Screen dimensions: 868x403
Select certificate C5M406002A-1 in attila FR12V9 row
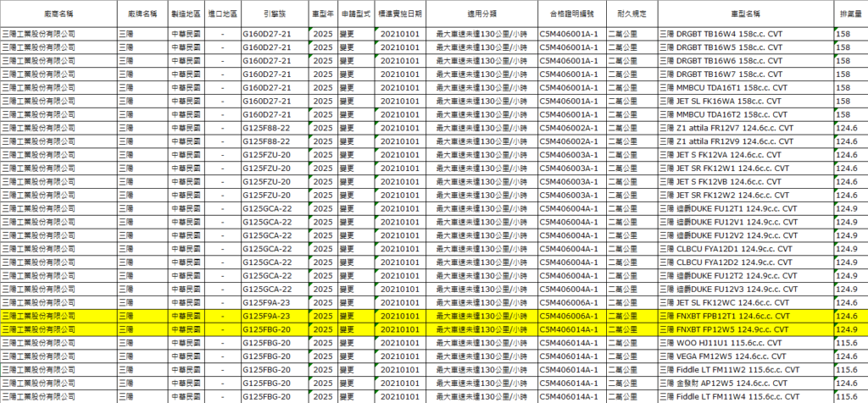[572, 141]
